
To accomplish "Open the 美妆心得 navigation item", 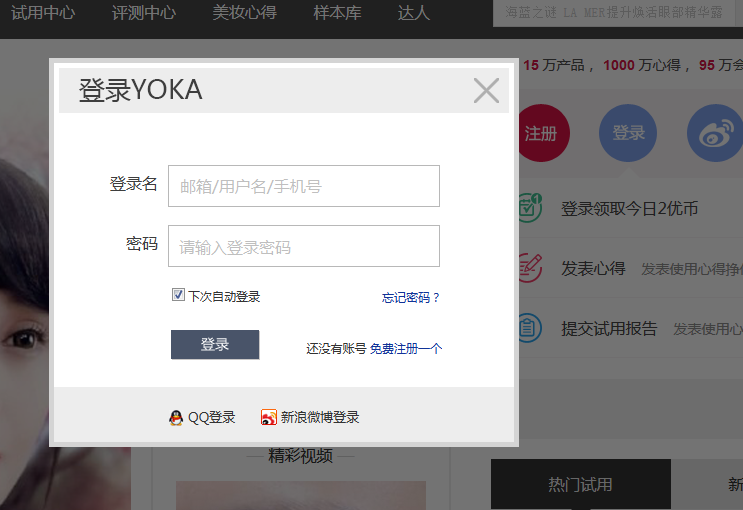I will [244, 13].
